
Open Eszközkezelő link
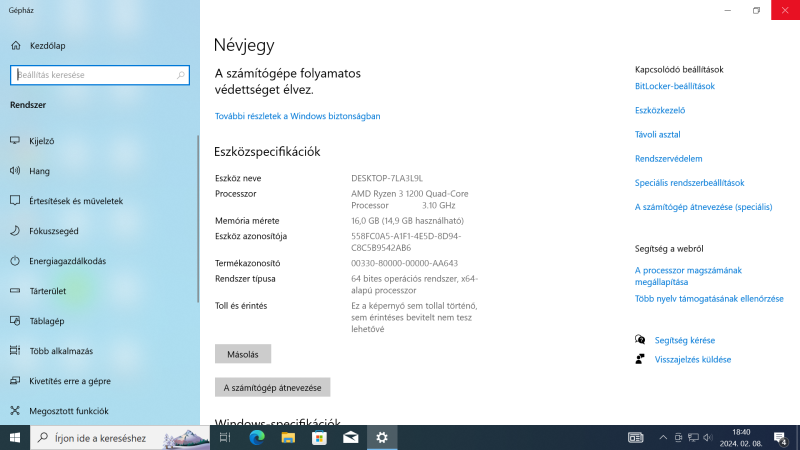click(660, 110)
